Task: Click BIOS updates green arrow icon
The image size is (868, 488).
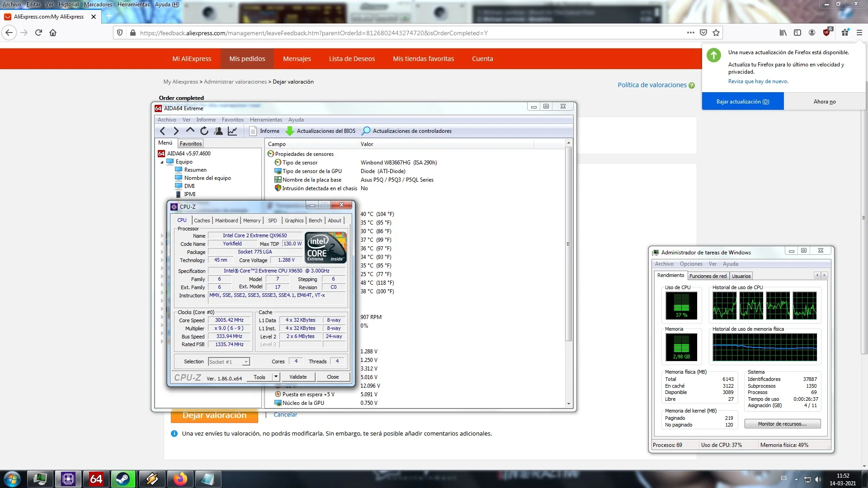Action: (x=290, y=131)
